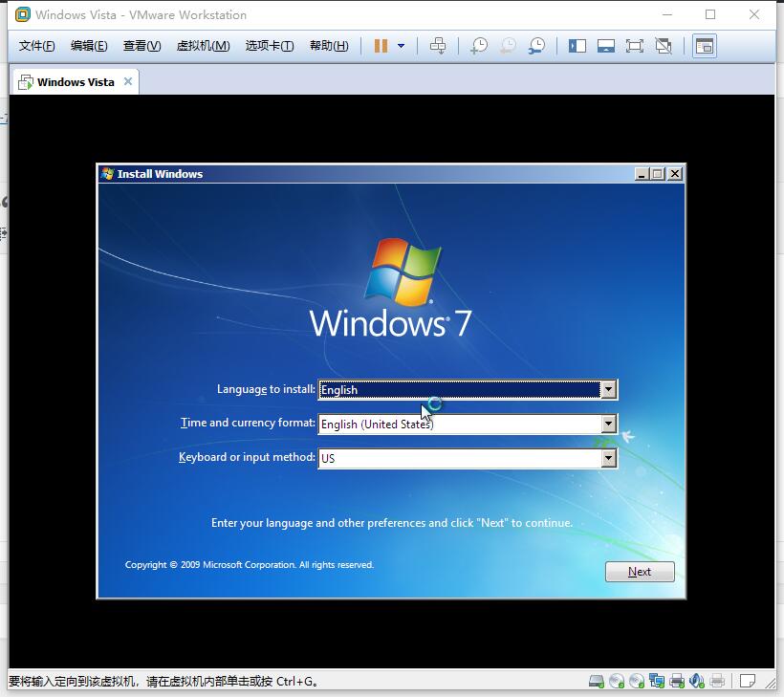
Task: Open the 虚拟机(M) menu
Action: [203, 46]
